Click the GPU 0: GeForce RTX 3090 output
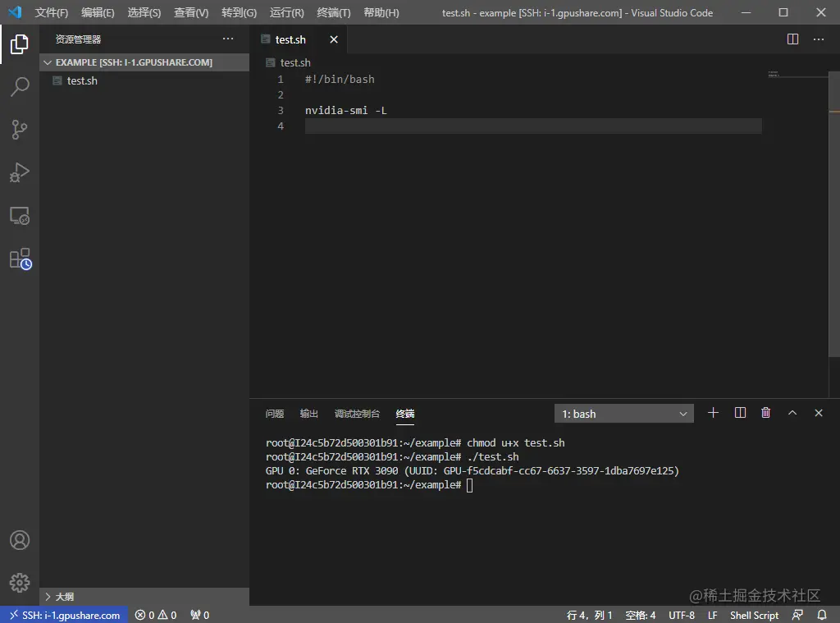This screenshot has width=840, height=623. pyautogui.click(x=472, y=470)
